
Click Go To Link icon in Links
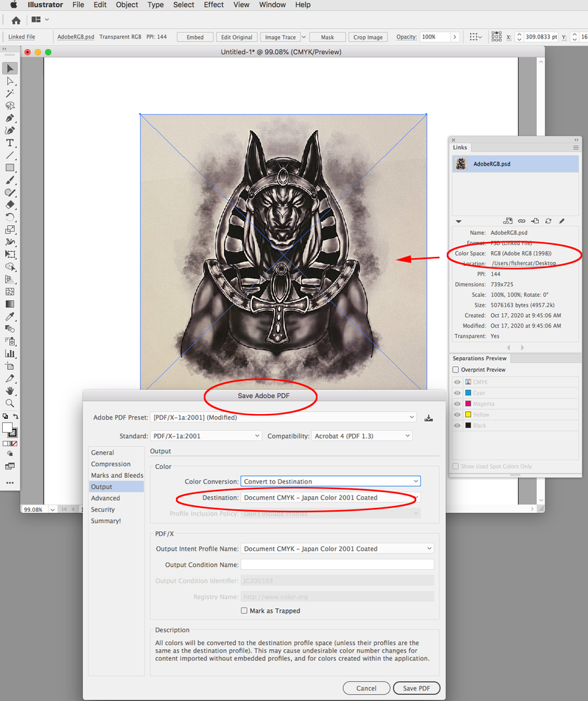coord(535,221)
